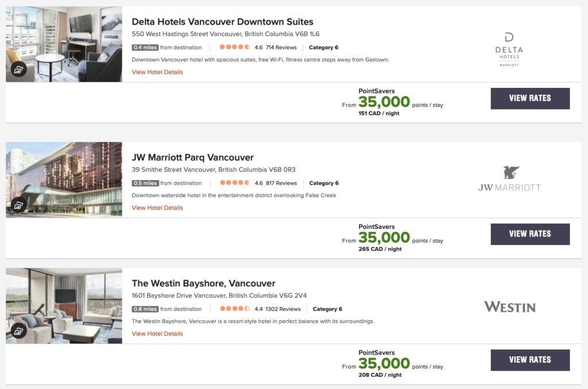View rates for The Westin Bayshore
This screenshot has width=588, height=389.
[530, 360]
